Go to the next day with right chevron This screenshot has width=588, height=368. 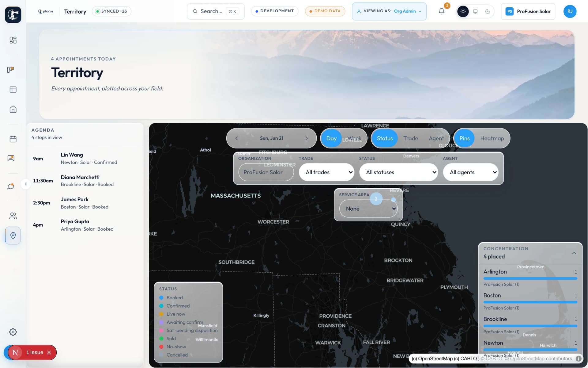pyautogui.click(x=307, y=138)
